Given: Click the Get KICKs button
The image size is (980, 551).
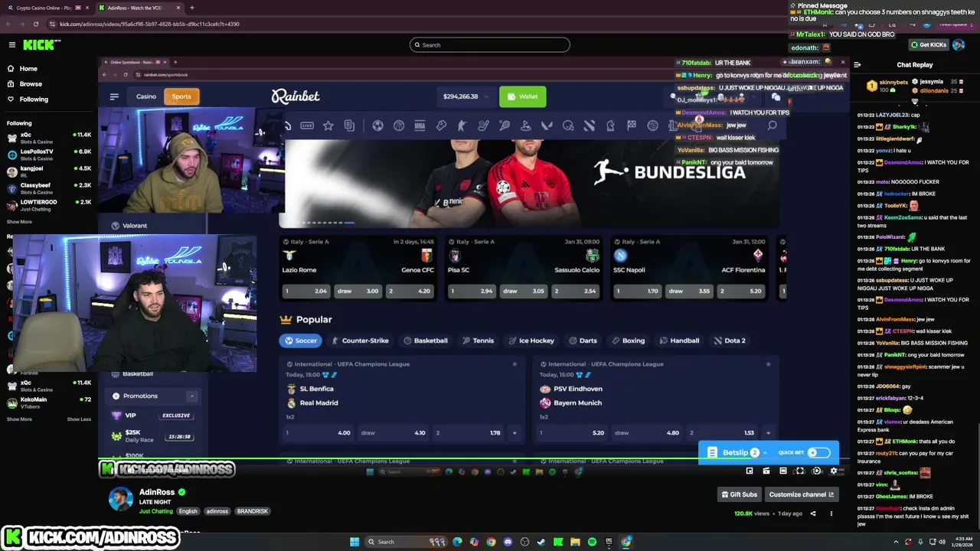Looking at the screenshot, I should pos(928,44).
